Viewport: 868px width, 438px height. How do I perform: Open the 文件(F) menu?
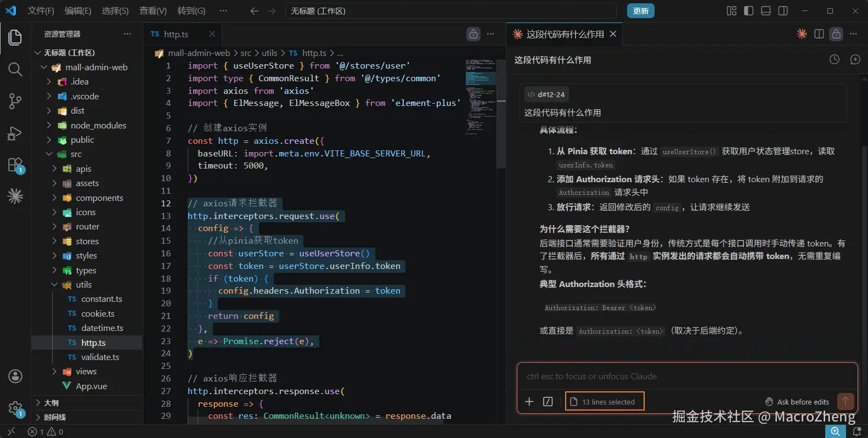(41, 11)
